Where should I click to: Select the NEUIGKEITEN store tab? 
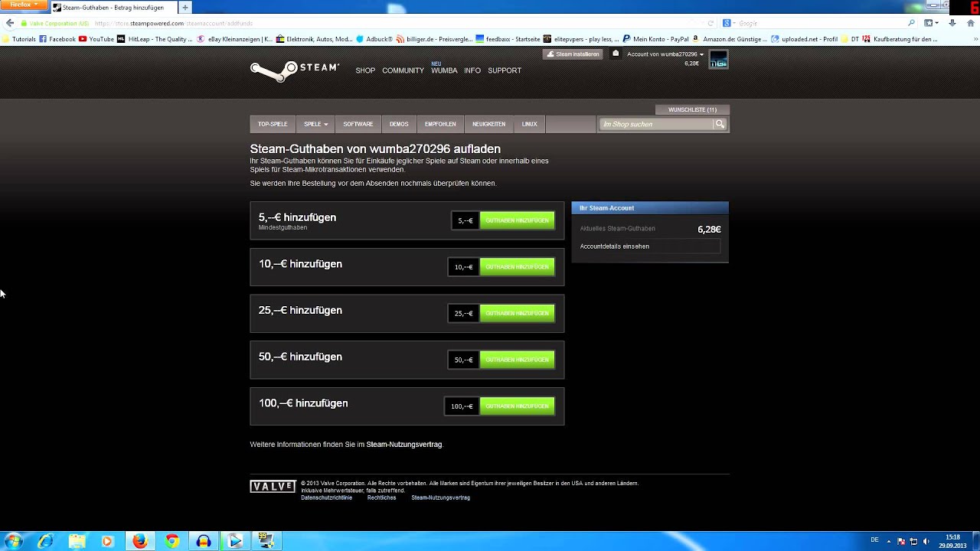pos(488,124)
